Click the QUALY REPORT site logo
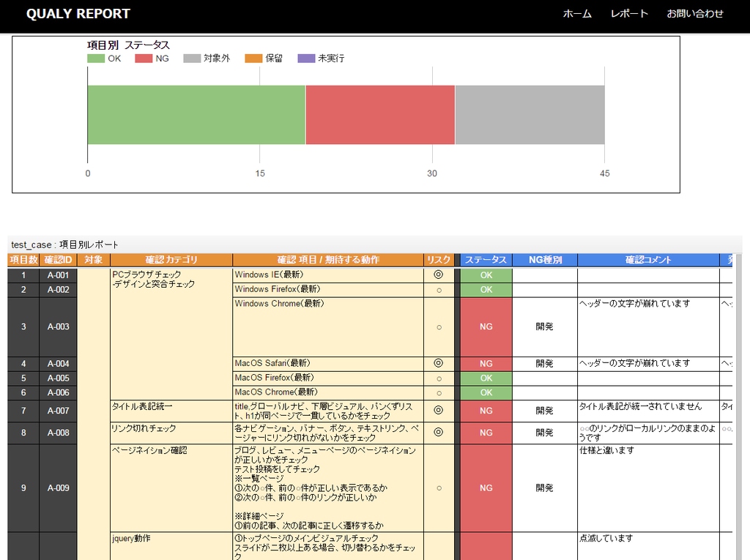The image size is (750, 560). [x=78, y=14]
